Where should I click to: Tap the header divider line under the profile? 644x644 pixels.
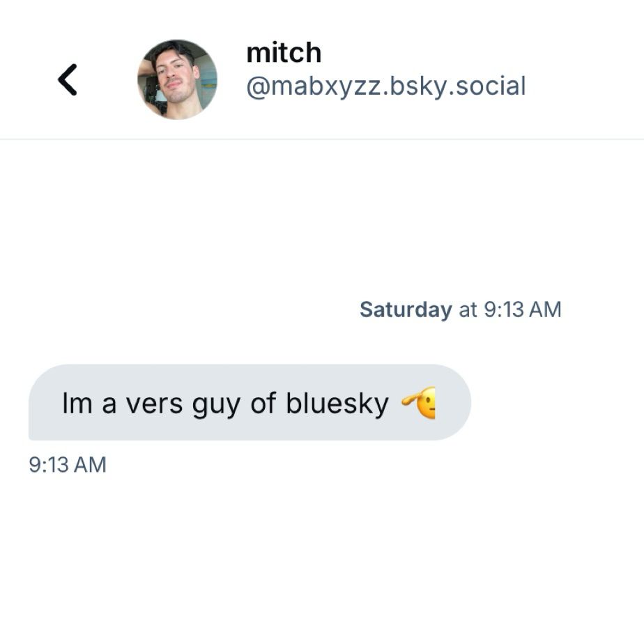click(322, 139)
